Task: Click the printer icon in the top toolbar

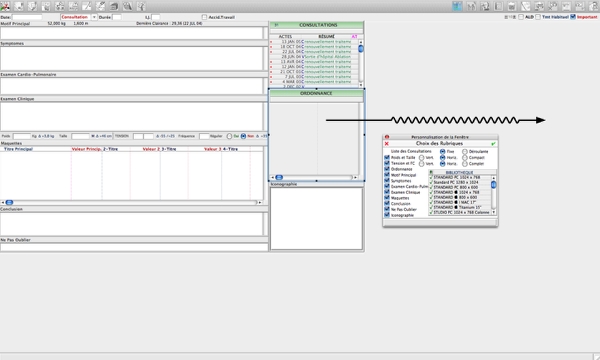Action: pyautogui.click(x=113, y=6)
